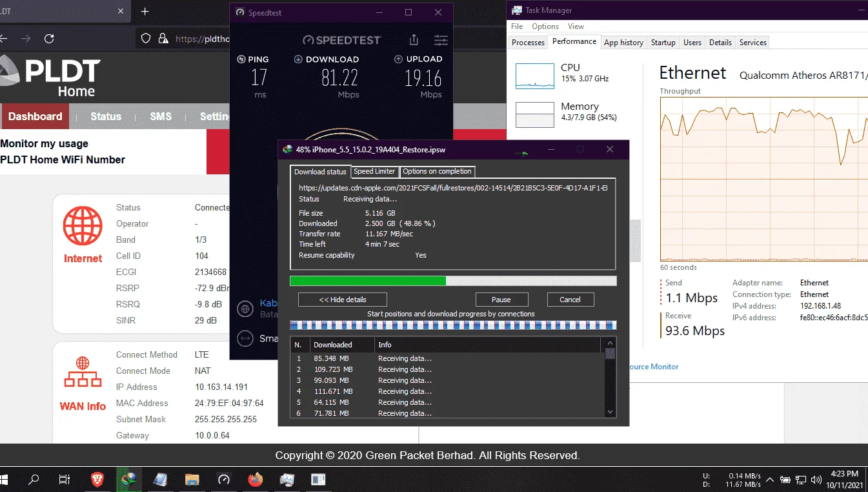Open Firefox from taskbar
The height and width of the screenshot is (492, 868).
click(x=256, y=479)
